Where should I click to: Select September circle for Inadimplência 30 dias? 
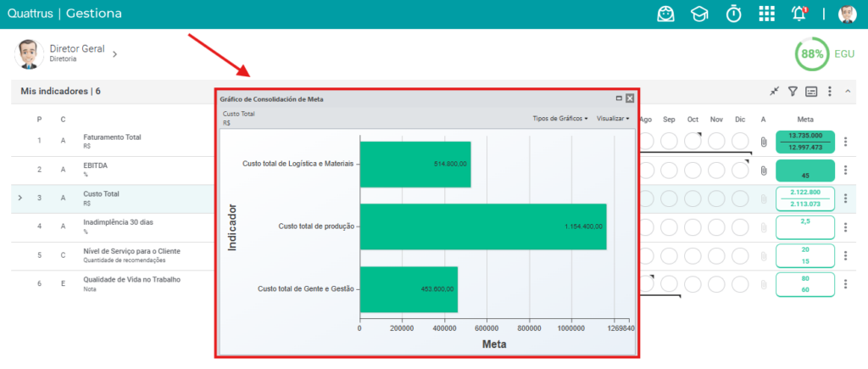point(670,226)
